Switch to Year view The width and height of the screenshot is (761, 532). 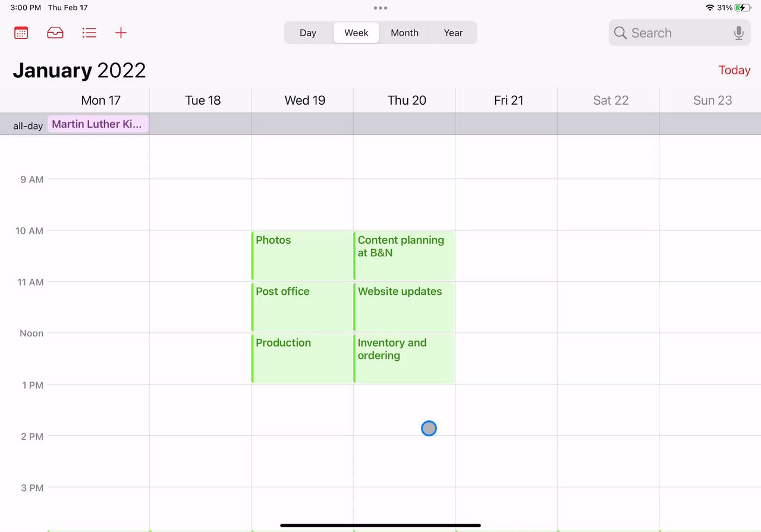click(453, 33)
